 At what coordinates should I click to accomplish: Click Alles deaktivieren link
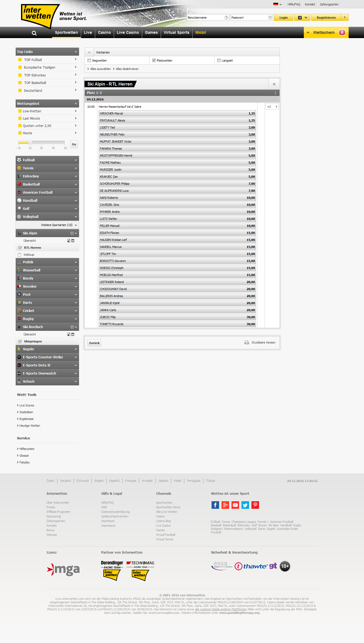pyautogui.click(x=127, y=69)
